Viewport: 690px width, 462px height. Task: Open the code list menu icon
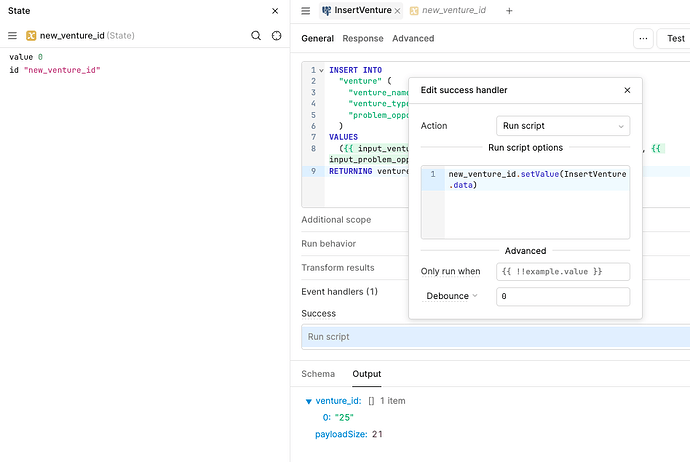point(307,11)
